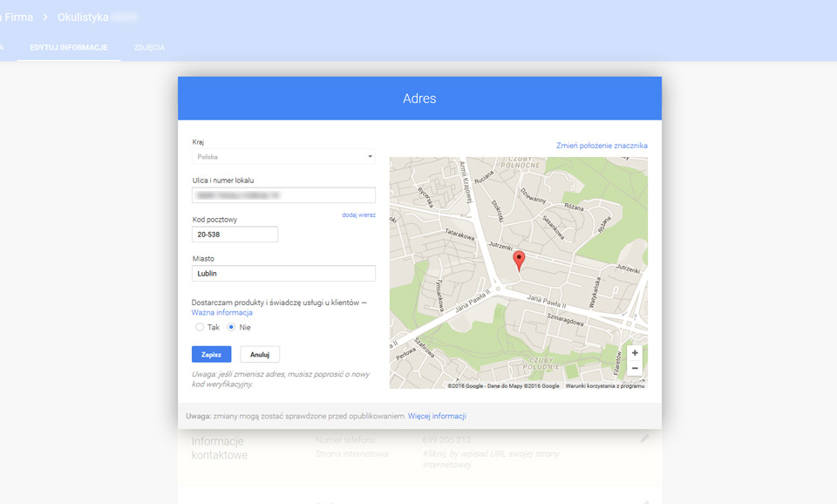Switch to the Edytuj informacje tab
This screenshot has height=504, width=837.
[69, 47]
